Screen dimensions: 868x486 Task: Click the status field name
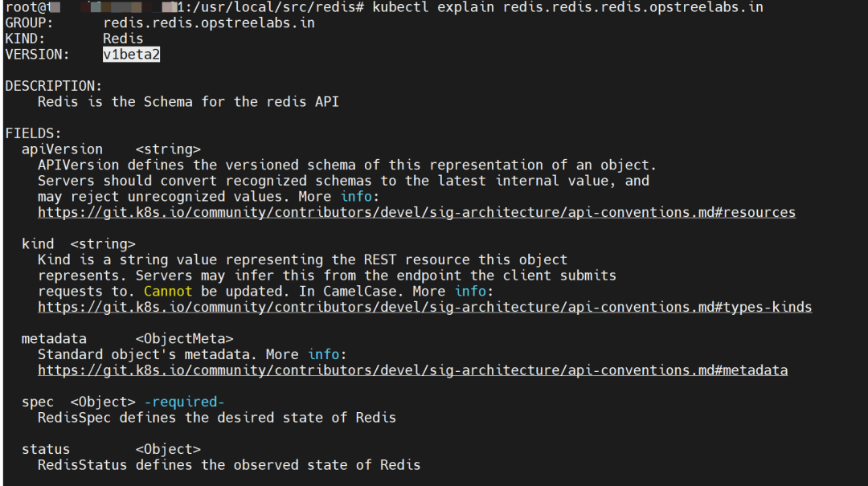(45, 449)
